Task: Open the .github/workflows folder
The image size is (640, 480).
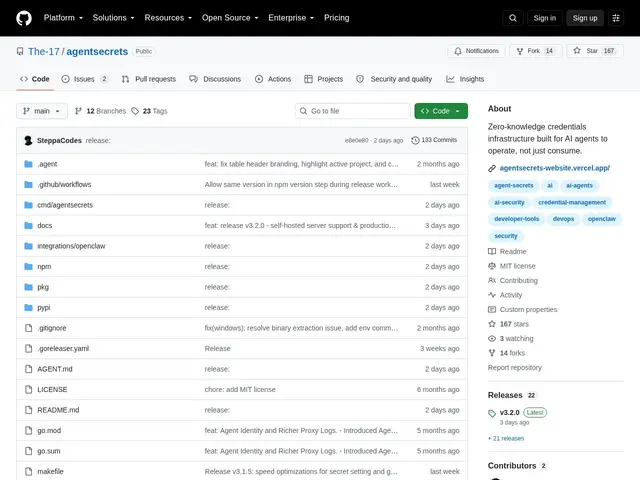Action: [64, 184]
